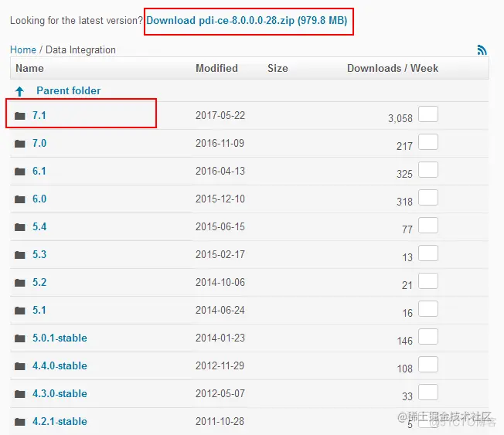Image resolution: width=504 pixels, height=435 pixels.
Task: Open the 7.1 folder link
Action: (39, 115)
